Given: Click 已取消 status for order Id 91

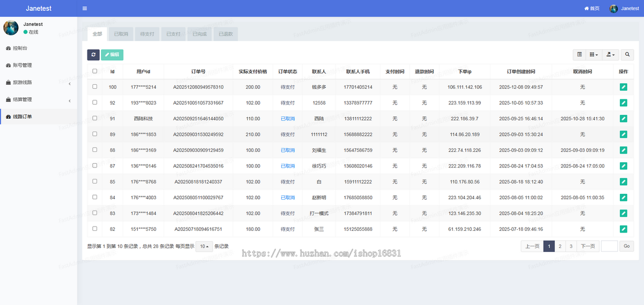Looking at the screenshot, I should (288, 119).
